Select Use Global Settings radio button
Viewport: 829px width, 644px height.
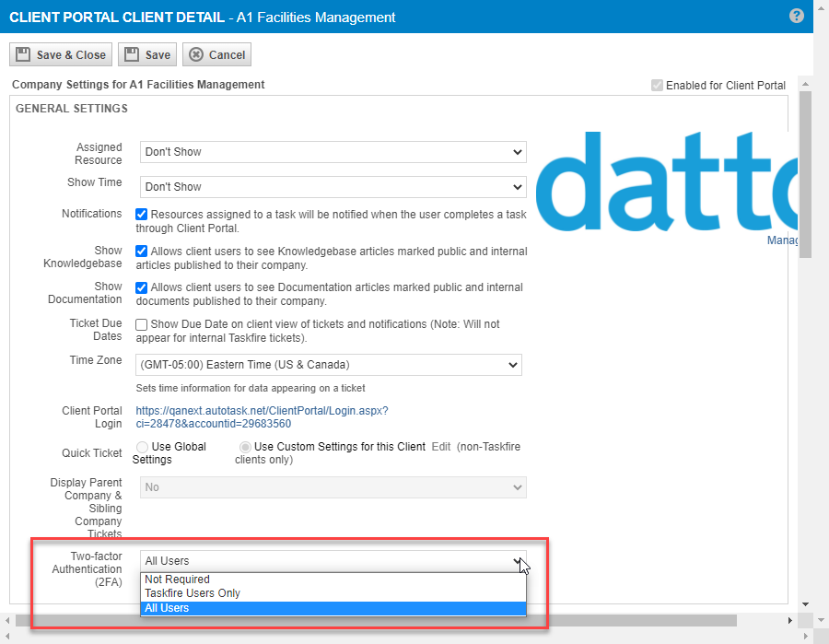(142, 448)
